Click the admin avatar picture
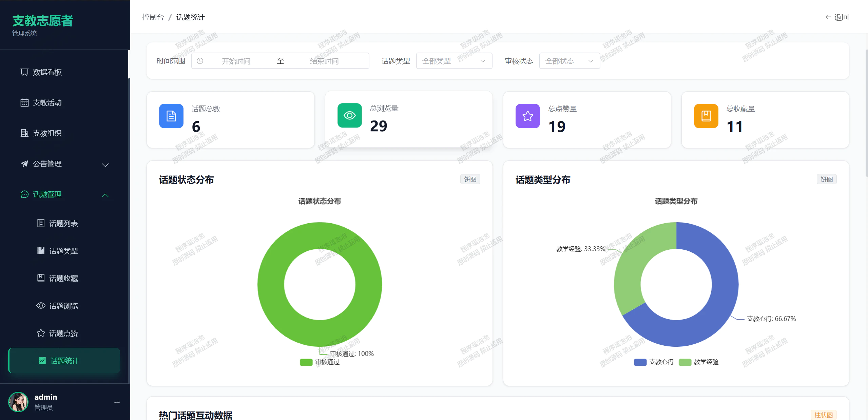 coord(18,402)
